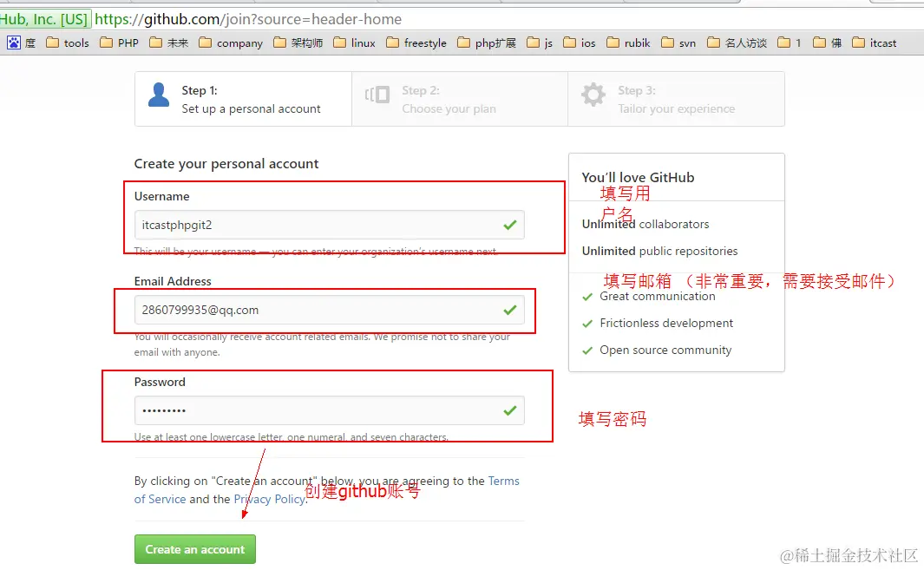Viewport: 924px width, 570px height.
Task: Click the Password field label
Action: [160, 382]
